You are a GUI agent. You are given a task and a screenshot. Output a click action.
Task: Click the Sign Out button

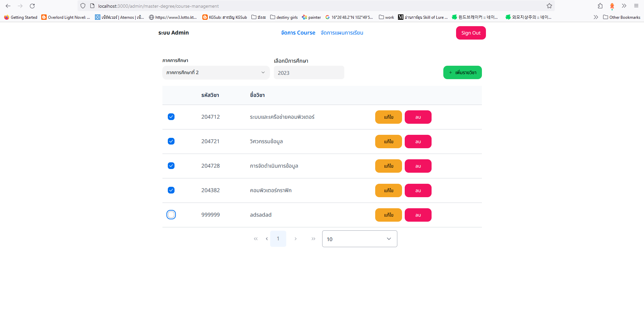pos(470,33)
